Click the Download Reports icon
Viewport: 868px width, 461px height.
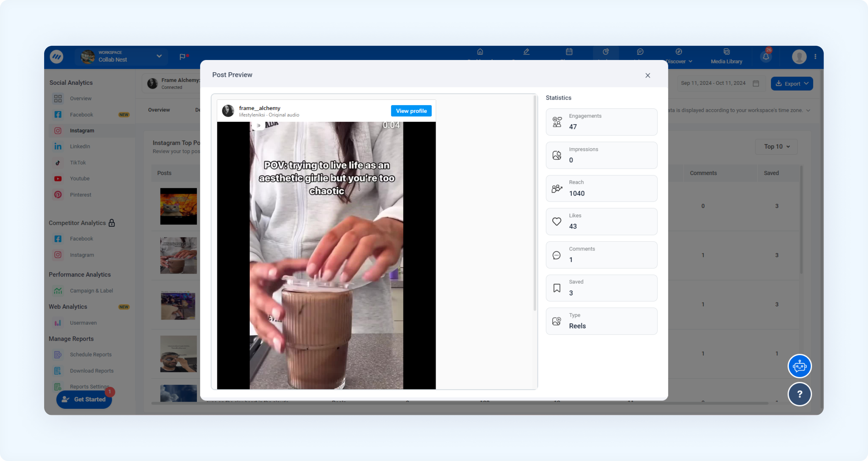(x=58, y=371)
